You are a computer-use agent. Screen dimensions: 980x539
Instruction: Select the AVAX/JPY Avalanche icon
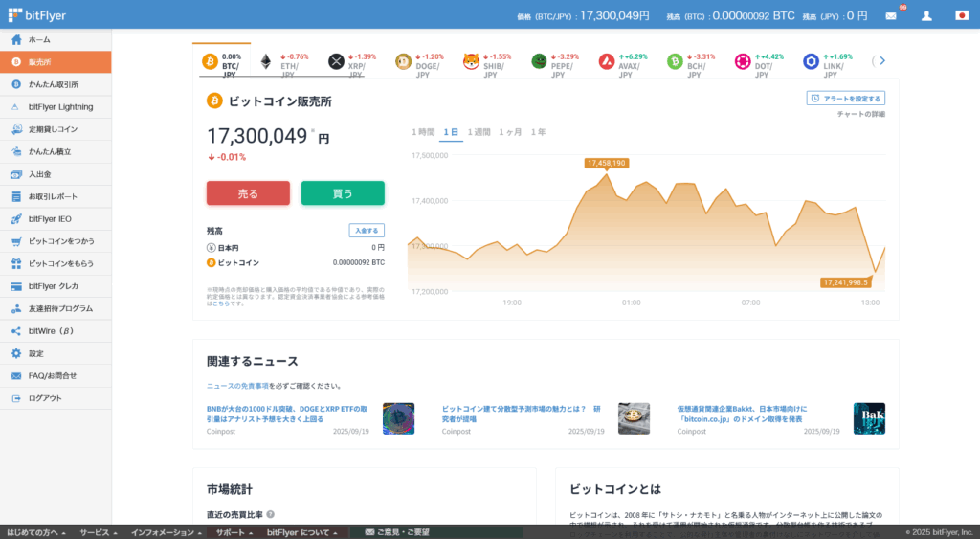606,62
